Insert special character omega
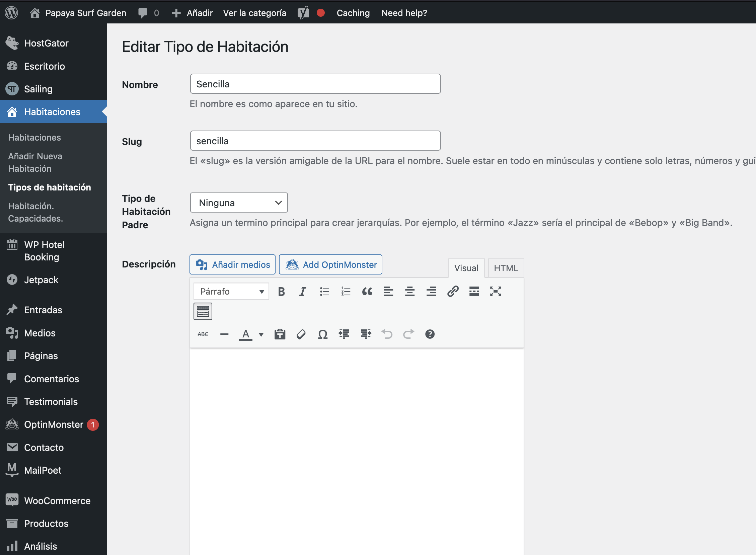The image size is (756, 555). pyautogui.click(x=322, y=334)
